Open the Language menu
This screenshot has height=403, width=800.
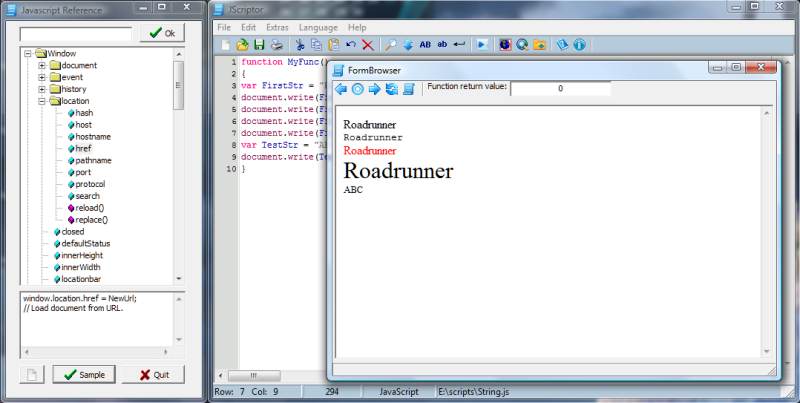(x=318, y=28)
